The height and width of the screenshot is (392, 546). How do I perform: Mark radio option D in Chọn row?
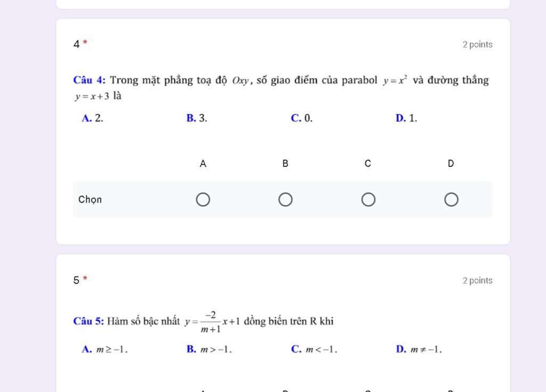coord(451,199)
